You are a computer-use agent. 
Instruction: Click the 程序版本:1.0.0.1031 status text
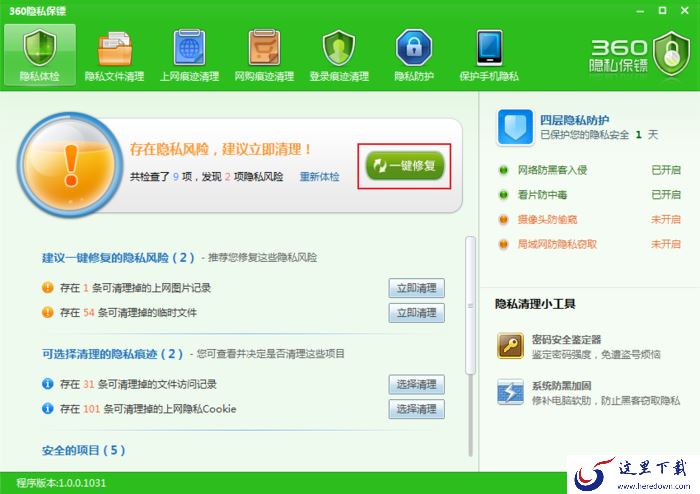click(61, 483)
